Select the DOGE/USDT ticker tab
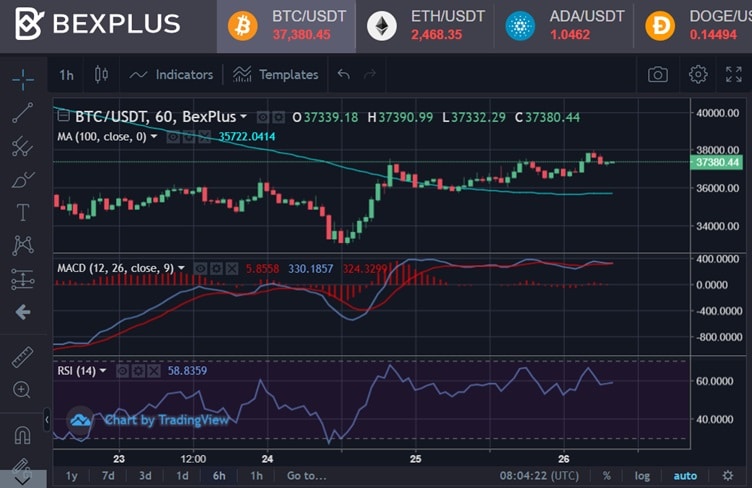This screenshot has width=752, height=488. 693,26
